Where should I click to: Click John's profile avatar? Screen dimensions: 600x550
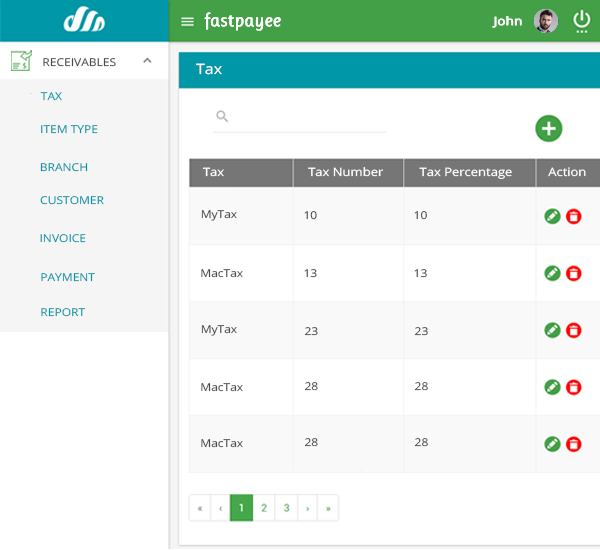[545, 21]
